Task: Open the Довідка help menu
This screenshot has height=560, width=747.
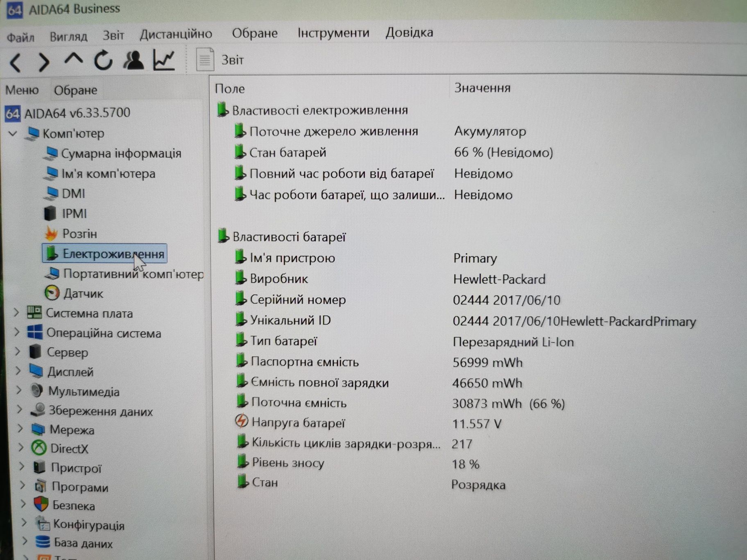Action: click(409, 32)
